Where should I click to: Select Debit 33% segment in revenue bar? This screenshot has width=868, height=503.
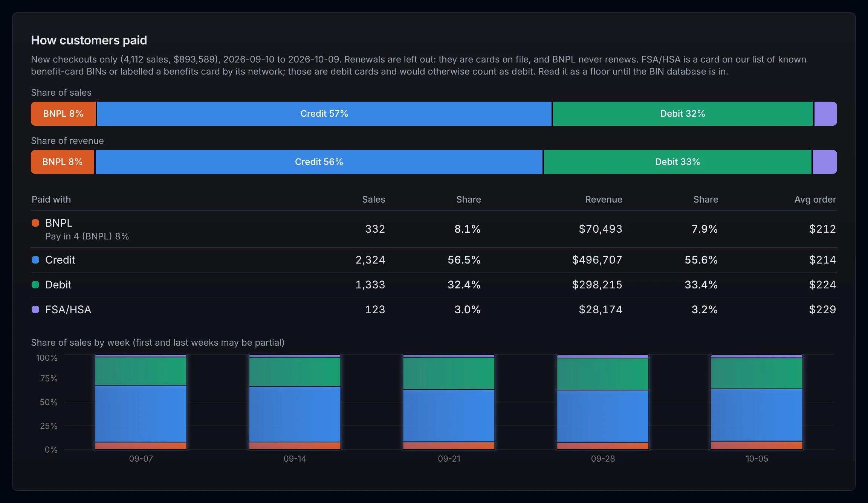(x=677, y=162)
